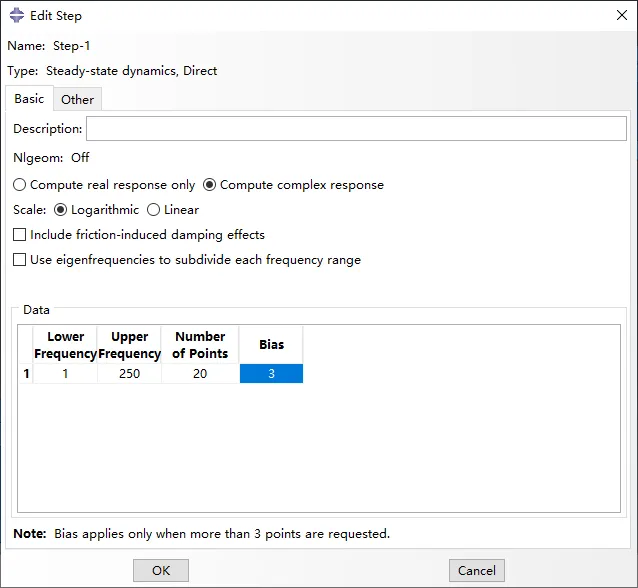This screenshot has width=638, height=588.
Task: Click the Abaqus icon in title bar
Action: tap(17, 16)
